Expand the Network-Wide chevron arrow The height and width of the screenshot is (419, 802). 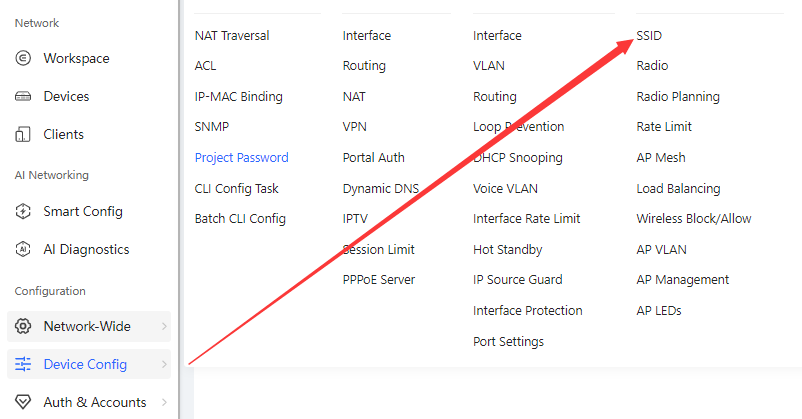click(164, 326)
